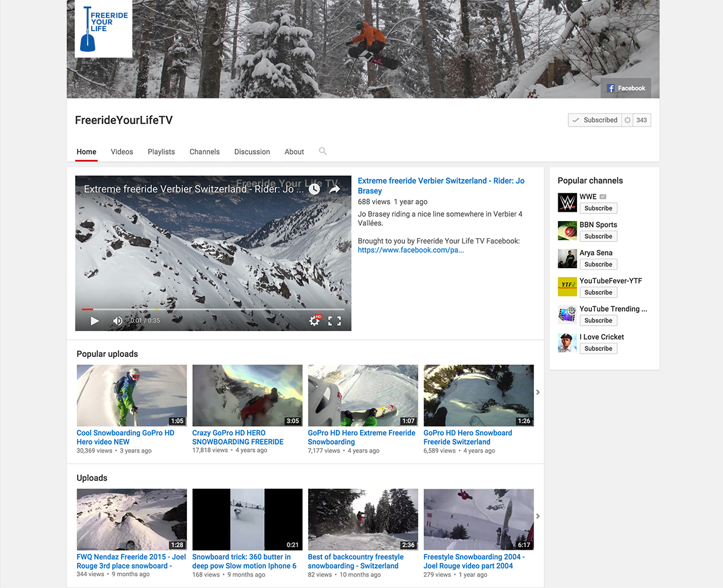Open FWQ Nendaz Freeride 2015 thumbnail
The image size is (723, 588).
pyautogui.click(x=132, y=519)
